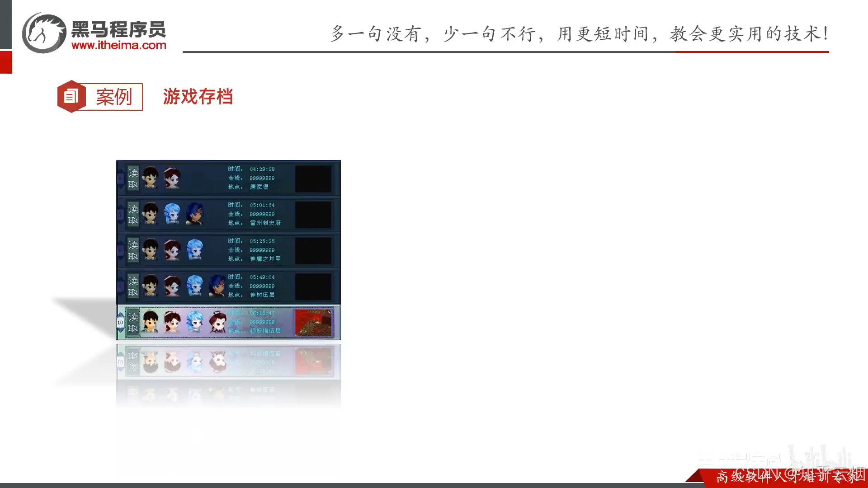Click the red map thumbnail in slot 10
Screen dimensions: 868x488
pyautogui.click(x=313, y=323)
